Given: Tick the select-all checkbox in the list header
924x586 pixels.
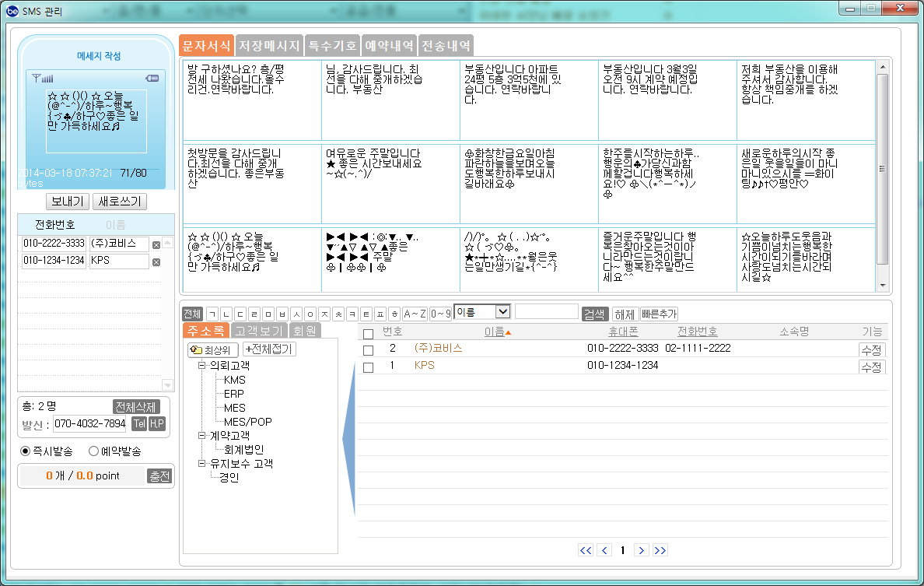Looking at the screenshot, I should [369, 334].
